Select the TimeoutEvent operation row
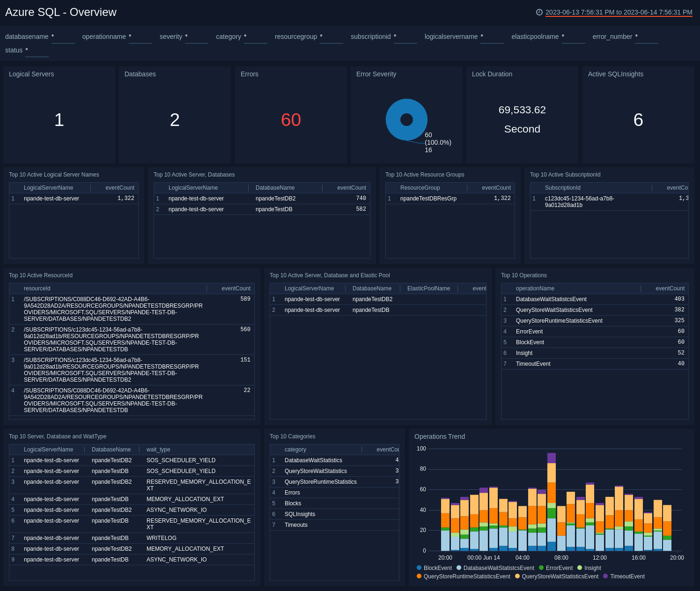700x591 pixels. tap(595, 364)
